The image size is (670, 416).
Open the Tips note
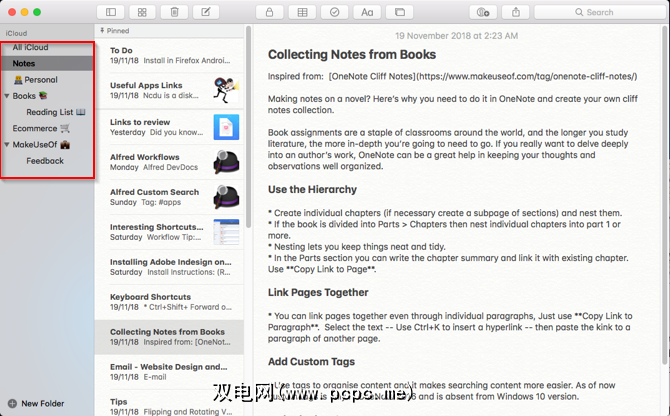(169, 405)
